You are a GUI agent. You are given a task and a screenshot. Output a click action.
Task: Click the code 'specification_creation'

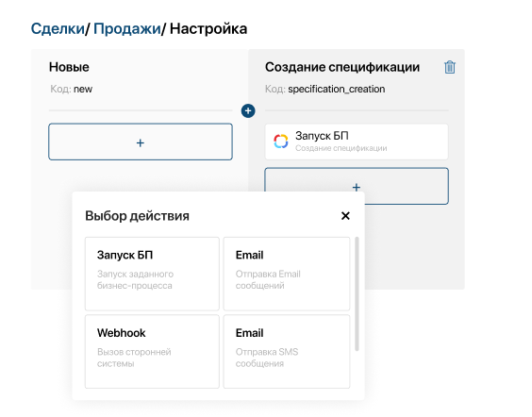(x=336, y=89)
